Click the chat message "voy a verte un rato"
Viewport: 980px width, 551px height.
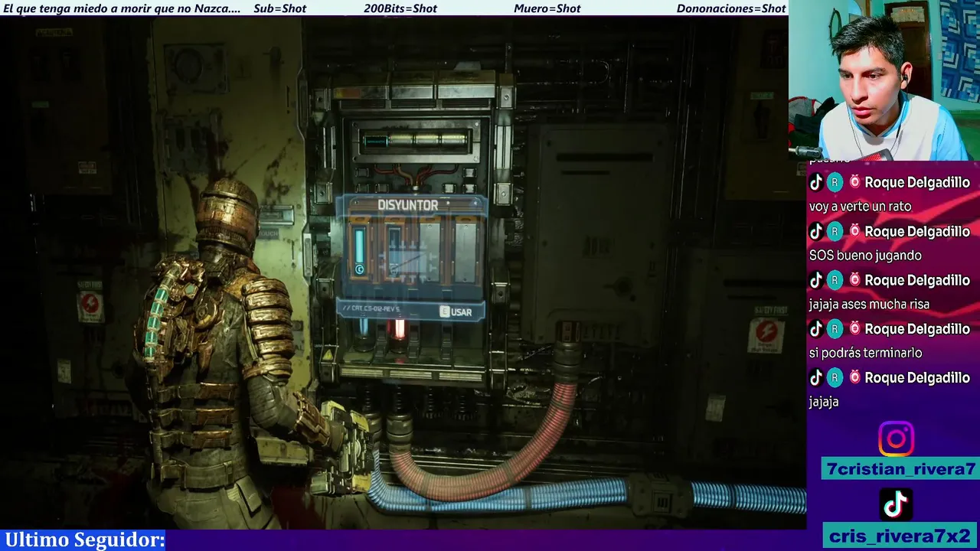tap(860, 207)
